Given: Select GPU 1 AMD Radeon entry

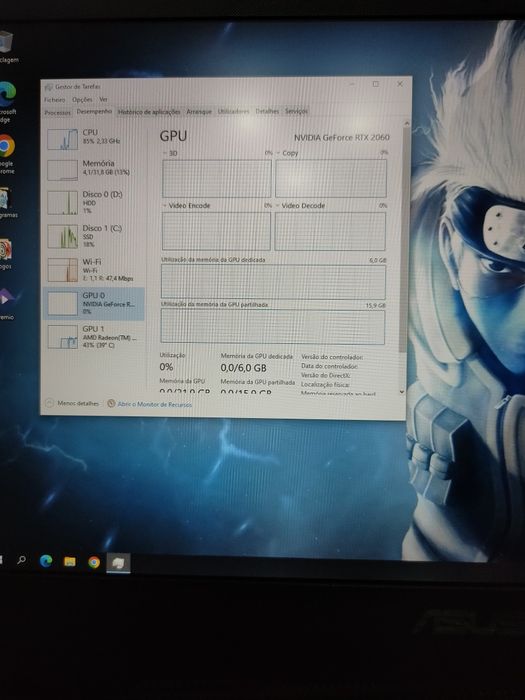Looking at the screenshot, I should point(93,337).
